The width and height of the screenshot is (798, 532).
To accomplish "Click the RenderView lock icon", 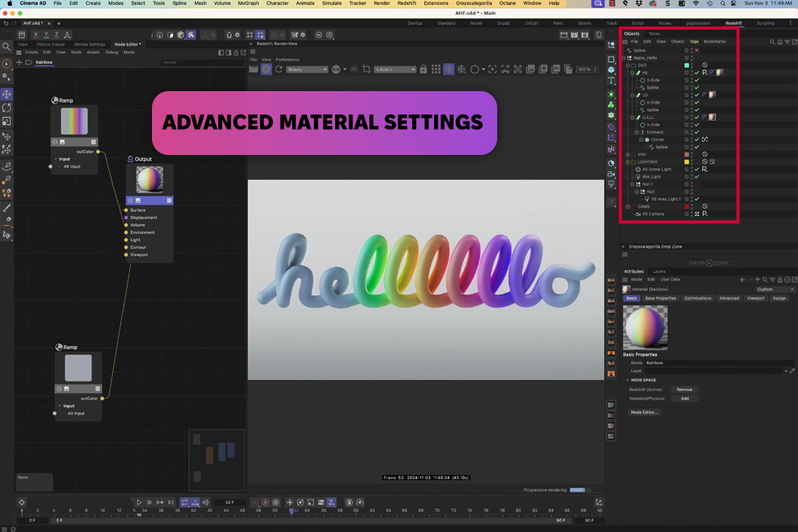I will pos(423,69).
